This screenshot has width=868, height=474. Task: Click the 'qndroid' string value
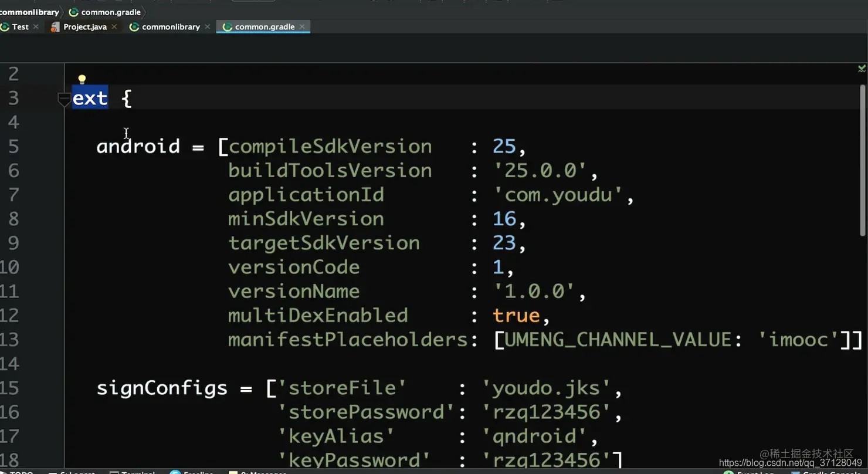pos(534,436)
